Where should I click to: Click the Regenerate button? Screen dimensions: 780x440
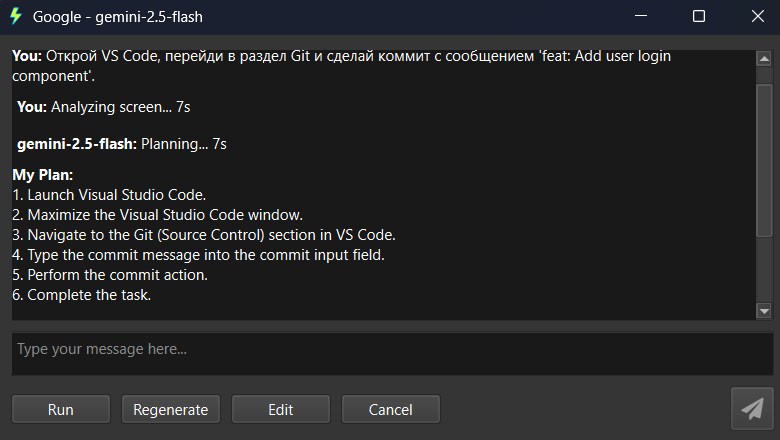click(171, 409)
